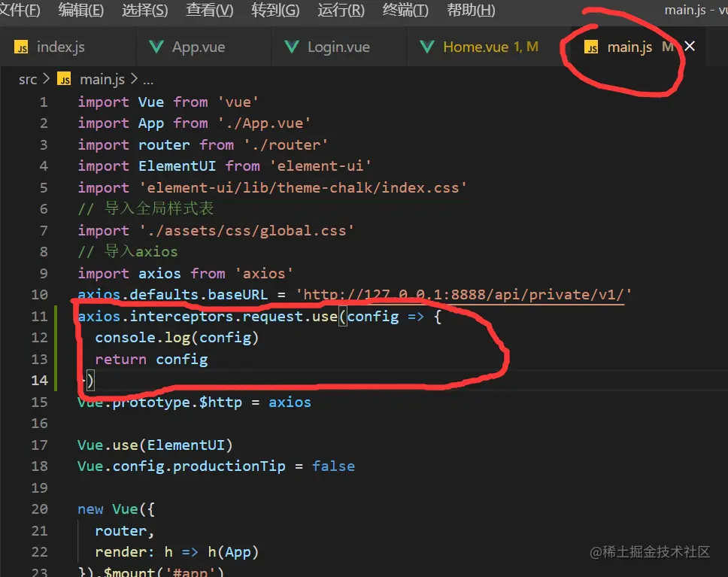Click 'element-ui/lib/theme-chalk/index.css' string
The image size is (728, 577).
pyautogui.click(x=303, y=187)
